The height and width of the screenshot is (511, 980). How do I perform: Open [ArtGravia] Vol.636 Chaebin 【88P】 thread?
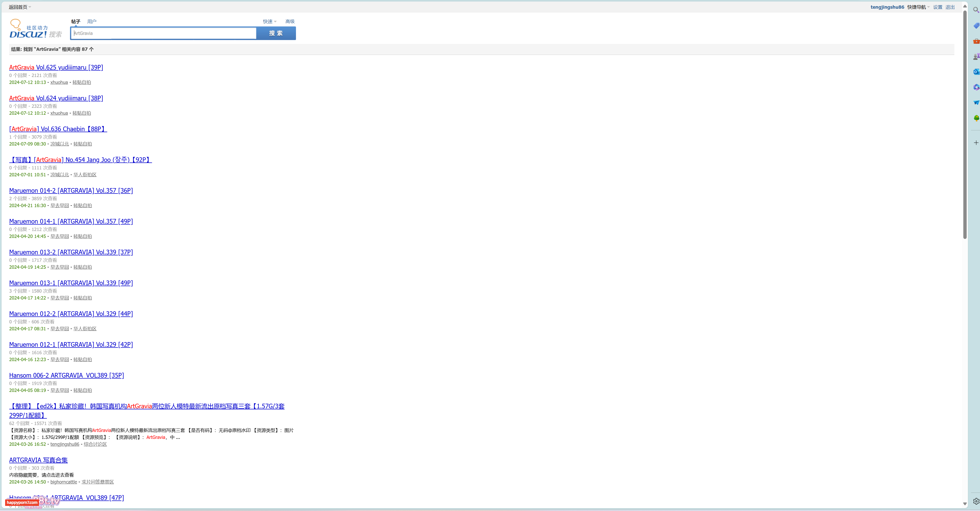58,129
